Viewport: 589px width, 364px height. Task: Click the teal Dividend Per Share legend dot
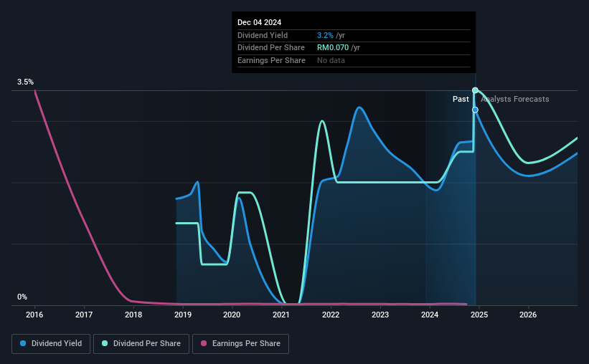click(105, 343)
